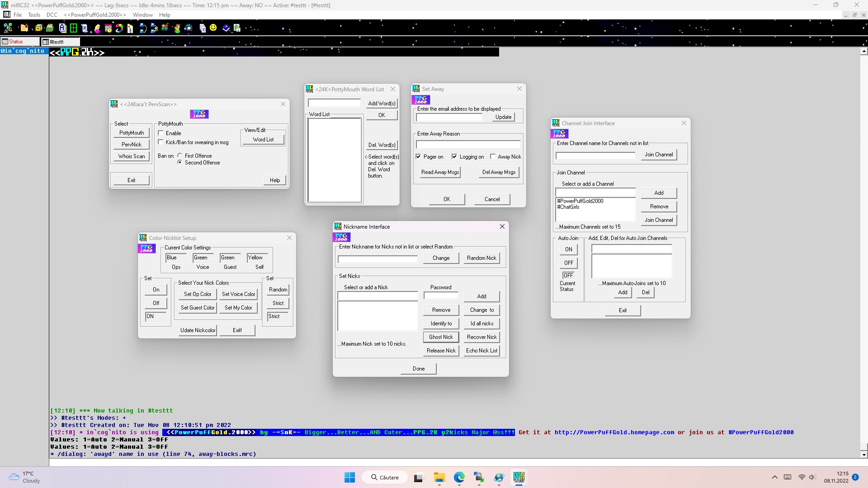Switch to the #testtt channel tab
868x488 pixels.
coord(60,42)
